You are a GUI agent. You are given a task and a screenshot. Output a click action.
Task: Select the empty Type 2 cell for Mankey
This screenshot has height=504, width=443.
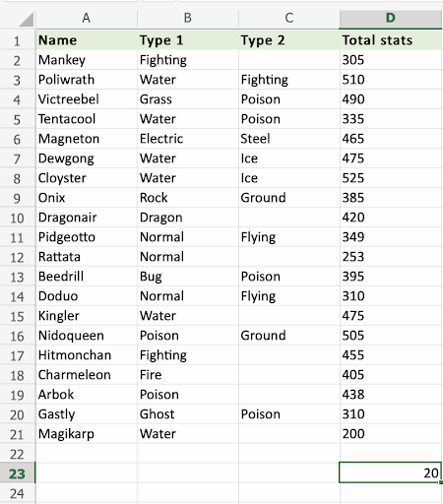coord(289,60)
